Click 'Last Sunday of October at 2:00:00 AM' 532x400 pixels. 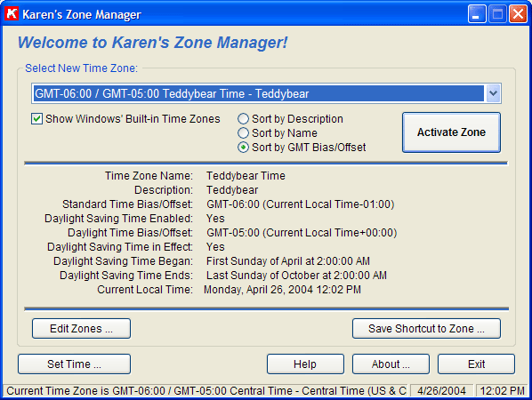296,276
